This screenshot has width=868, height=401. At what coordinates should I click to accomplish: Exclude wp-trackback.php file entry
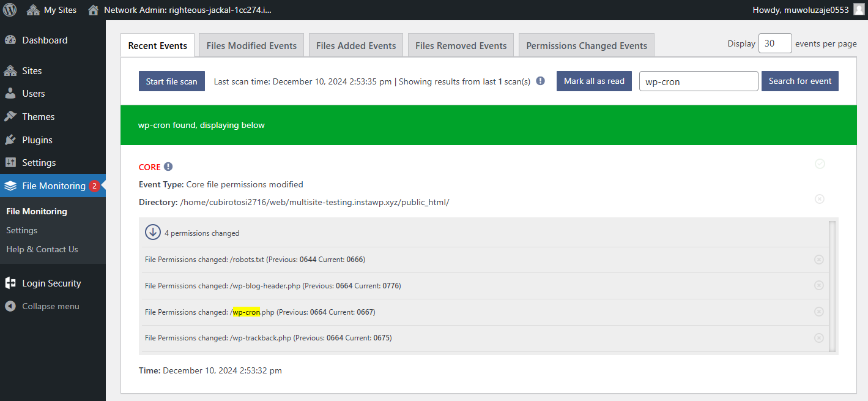point(819,338)
